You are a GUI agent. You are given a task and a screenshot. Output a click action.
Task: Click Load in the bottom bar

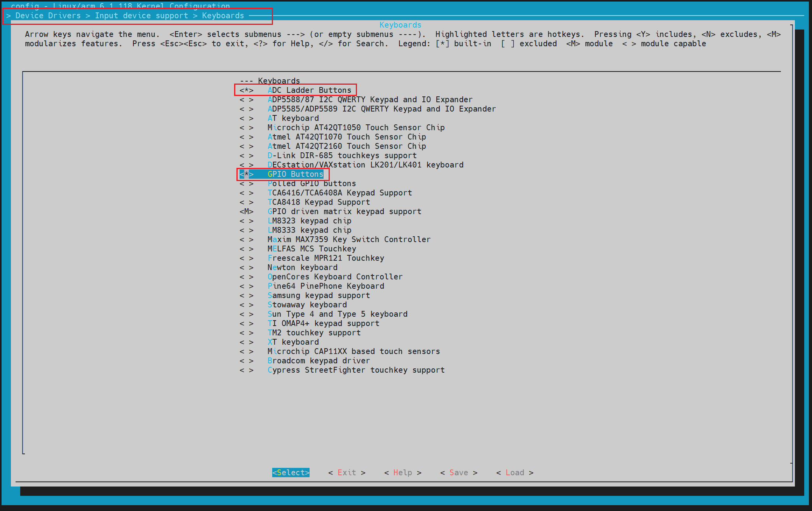click(x=514, y=473)
